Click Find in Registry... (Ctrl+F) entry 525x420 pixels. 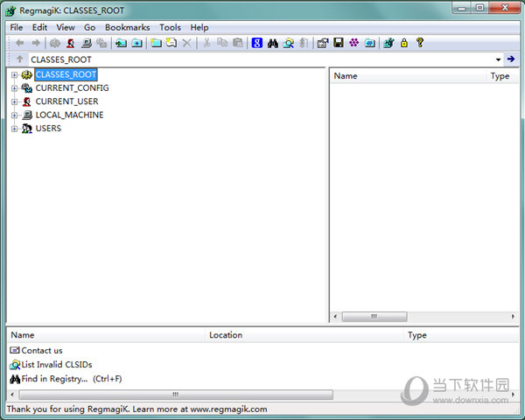click(66, 379)
